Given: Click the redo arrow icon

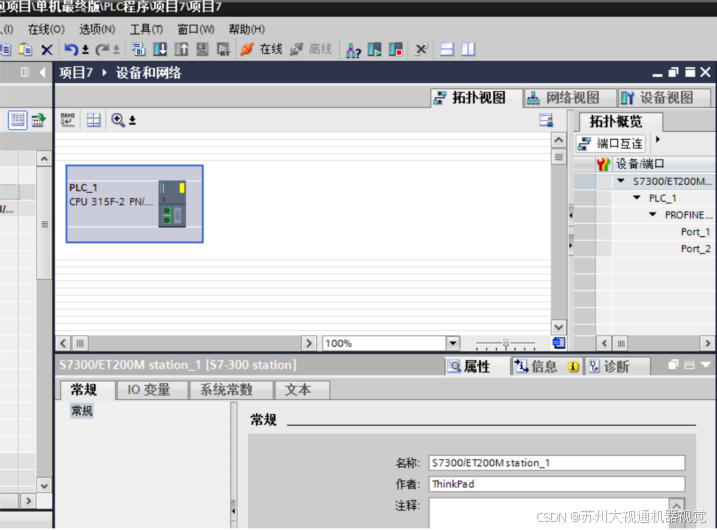Looking at the screenshot, I should point(102,49).
